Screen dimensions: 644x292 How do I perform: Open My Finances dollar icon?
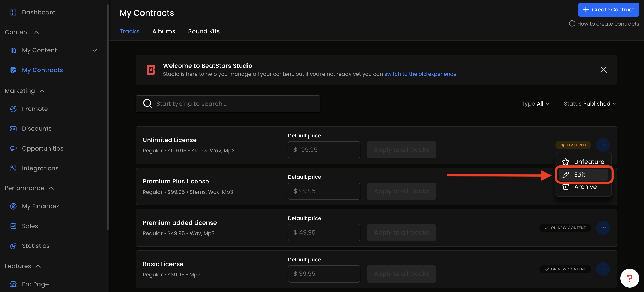(13, 206)
